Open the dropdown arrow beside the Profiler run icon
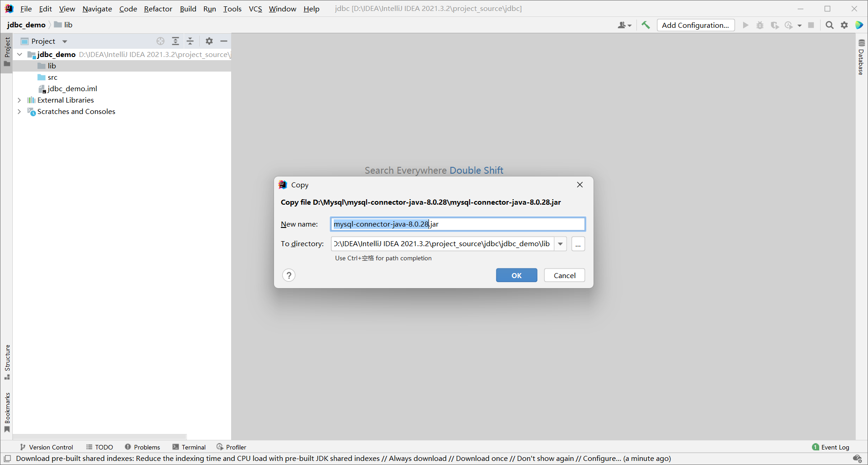 pos(800,26)
